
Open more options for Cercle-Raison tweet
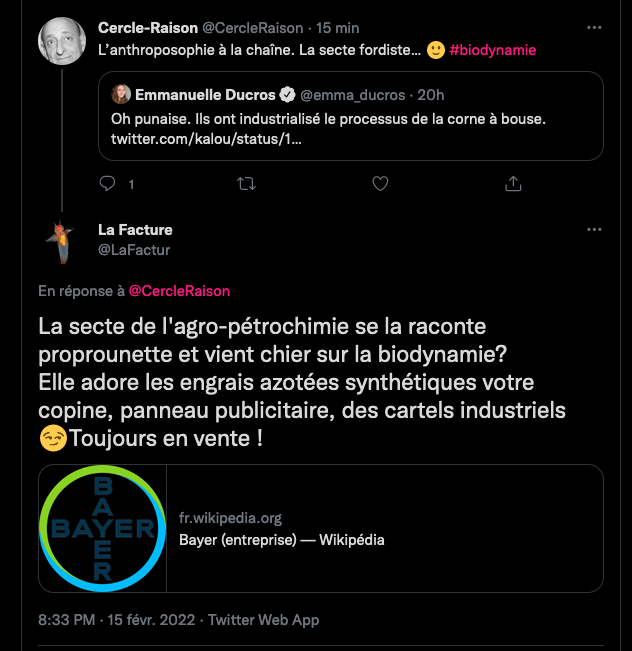click(595, 27)
